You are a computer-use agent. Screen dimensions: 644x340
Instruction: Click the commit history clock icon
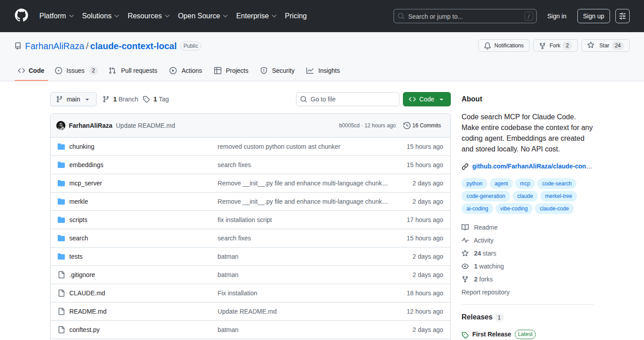click(407, 126)
